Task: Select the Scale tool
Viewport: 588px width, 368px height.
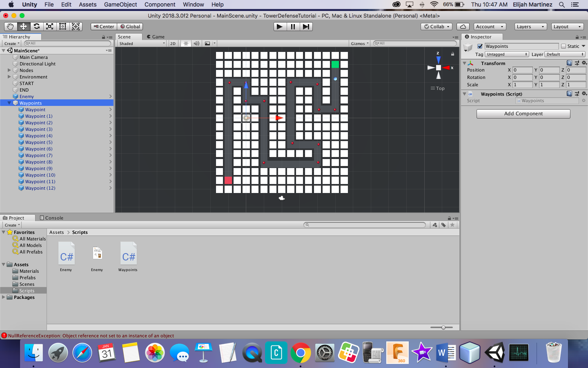Action: 50,26
